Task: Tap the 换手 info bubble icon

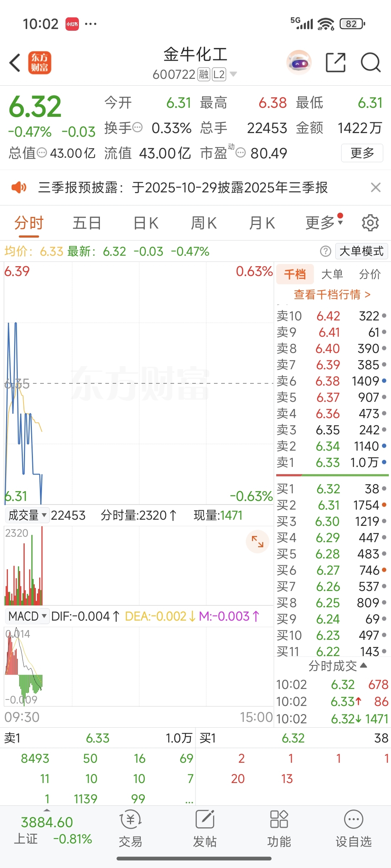Action: pyautogui.click(x=137, y=127)
